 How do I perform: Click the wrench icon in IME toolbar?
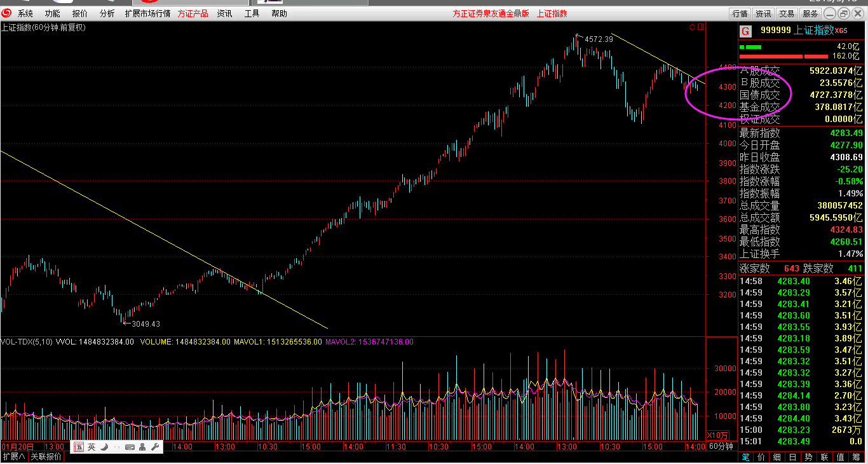[x=154, y=447]
